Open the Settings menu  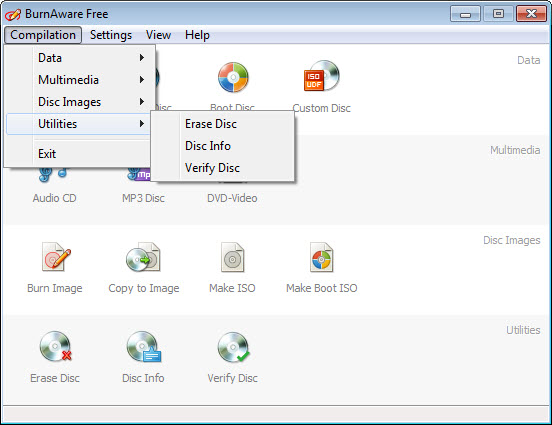111,35
